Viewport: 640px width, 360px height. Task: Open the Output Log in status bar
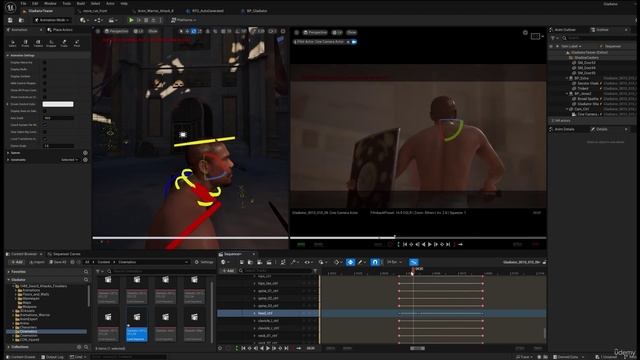coord(52,357)
